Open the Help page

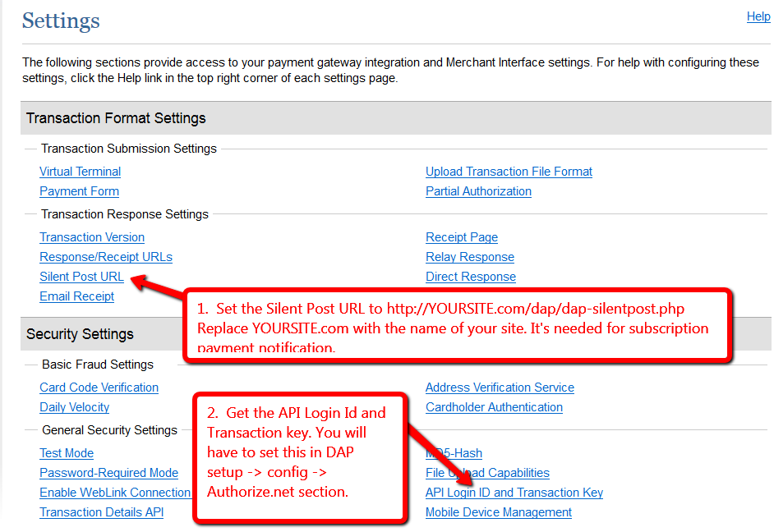point(758,16)
